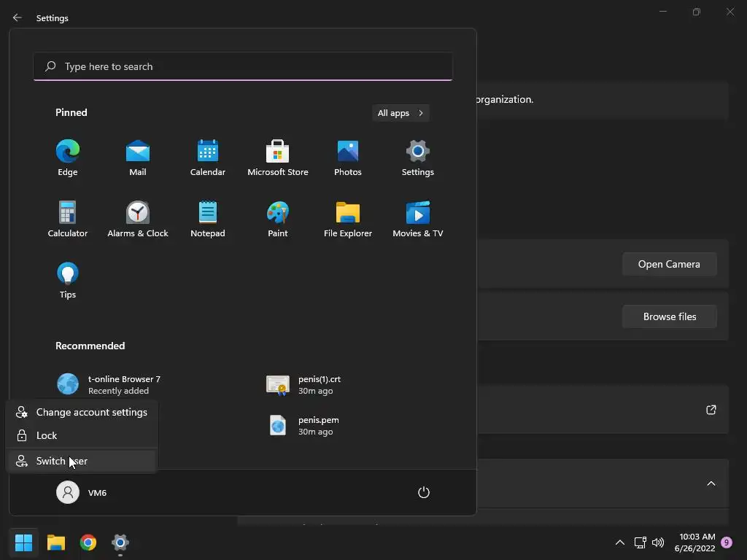Open the Paint app
This screenshot has width=747, height=560.
pos(278,219)
